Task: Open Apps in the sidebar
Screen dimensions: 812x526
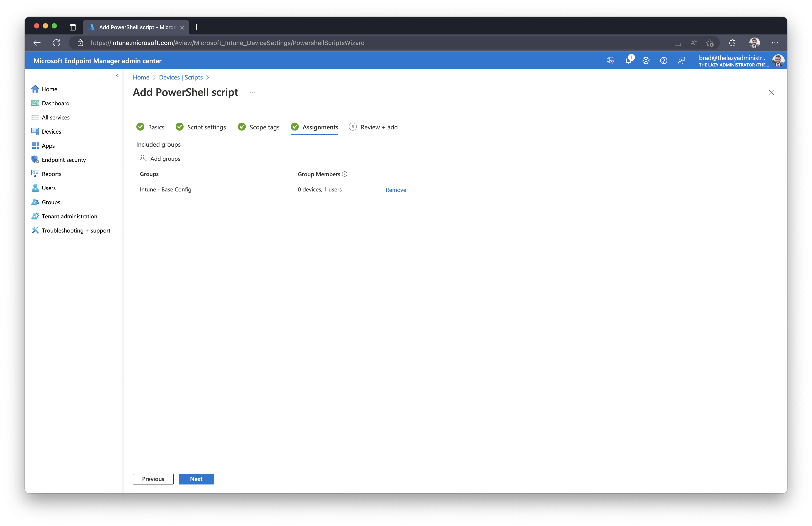Action: [43, 145]
